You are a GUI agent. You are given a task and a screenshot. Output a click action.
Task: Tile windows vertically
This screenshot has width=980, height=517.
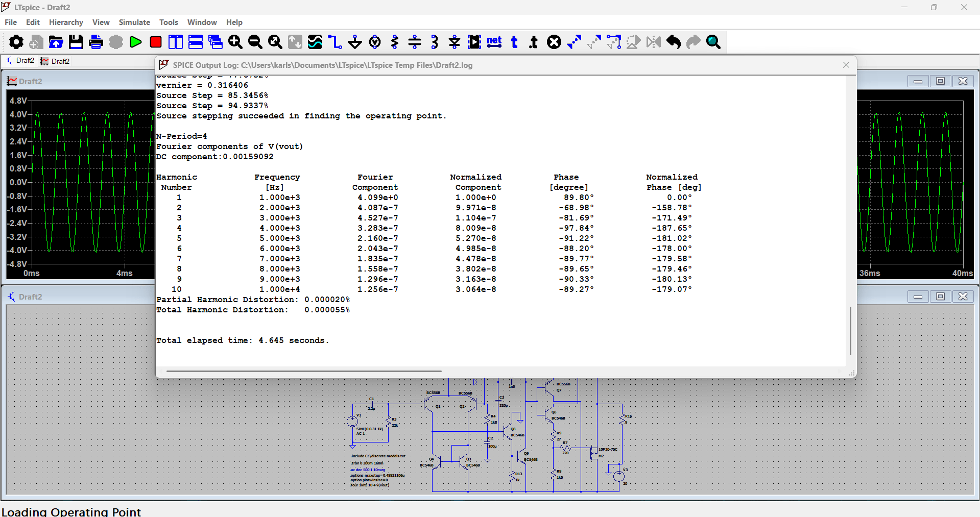tap(175, 42)
